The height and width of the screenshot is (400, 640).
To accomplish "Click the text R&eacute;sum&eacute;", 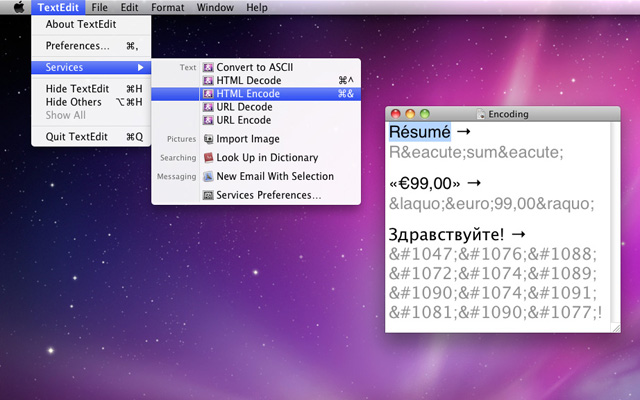I will 476,152.
